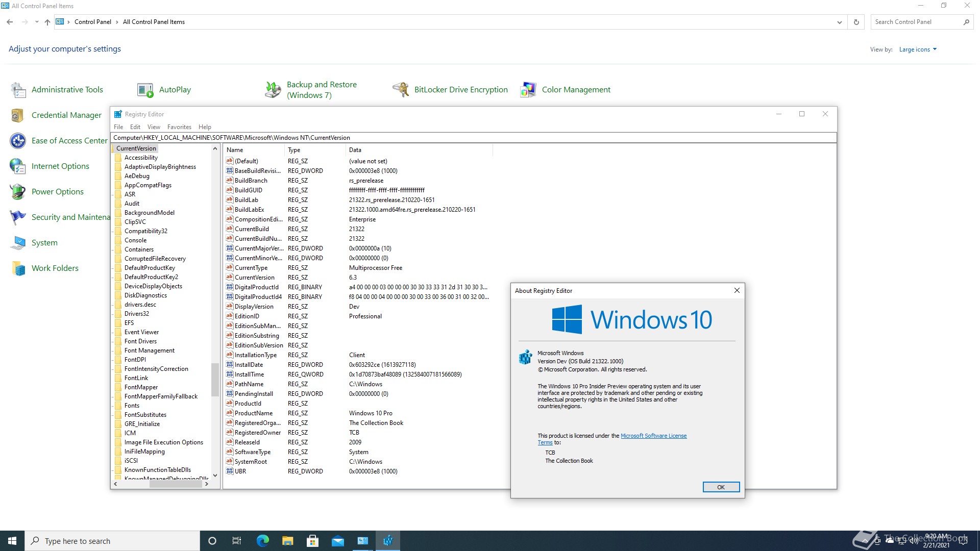
Task: Open Favorites menu in Registry Editor
Action: click(x=179, y=127)
